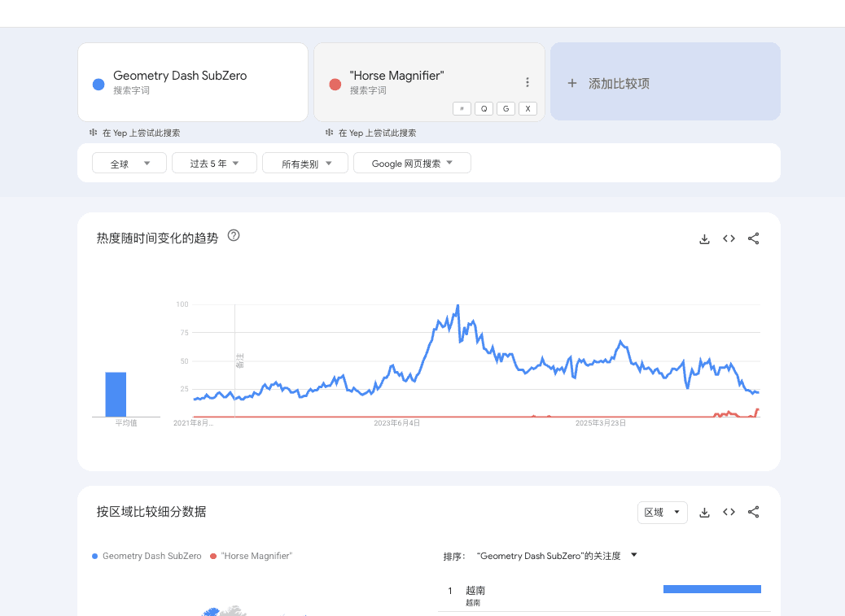Click the 添加比较项 add comparison button
The height and width of the screenshot is (616, 845).
pos(666,82)
